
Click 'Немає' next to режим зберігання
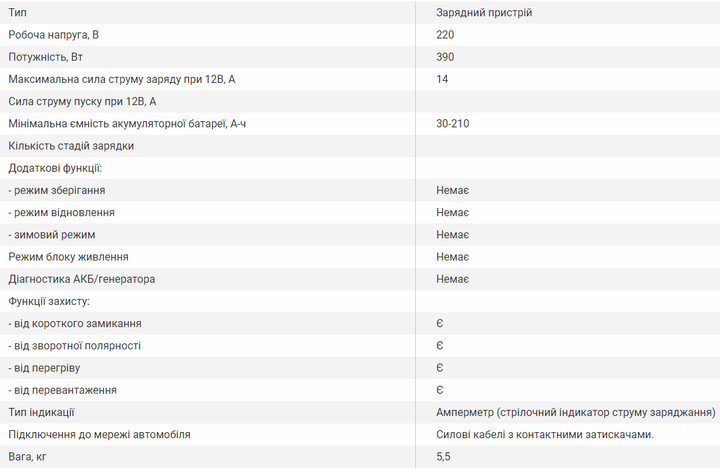coord(452,190)
